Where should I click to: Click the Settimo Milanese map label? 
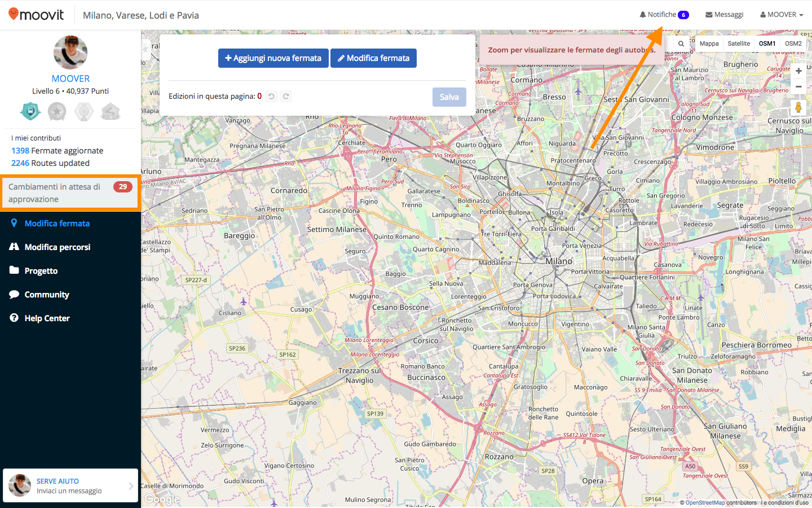click(337, 229)
